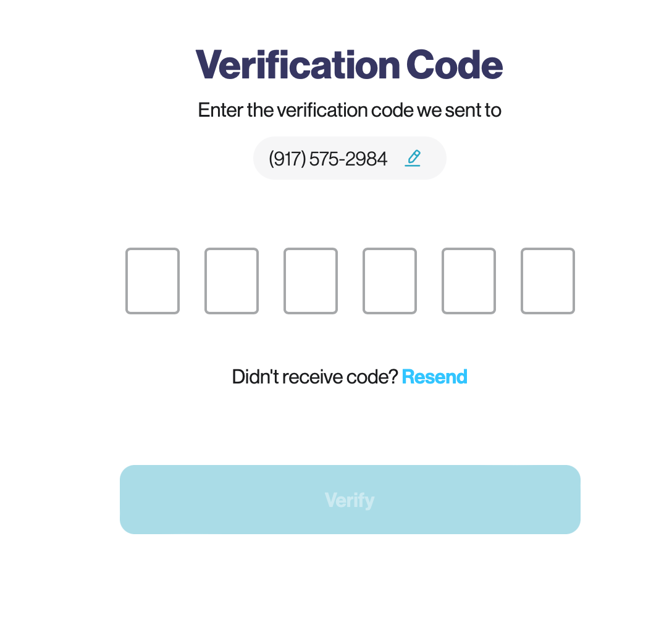
Task: Select the second code digit box
Action: click(x=232, y=281)
